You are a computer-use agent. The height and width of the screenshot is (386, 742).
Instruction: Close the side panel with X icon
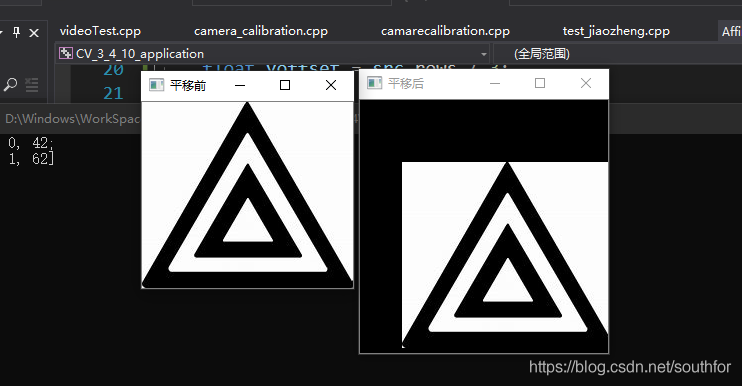pos(34,33)
